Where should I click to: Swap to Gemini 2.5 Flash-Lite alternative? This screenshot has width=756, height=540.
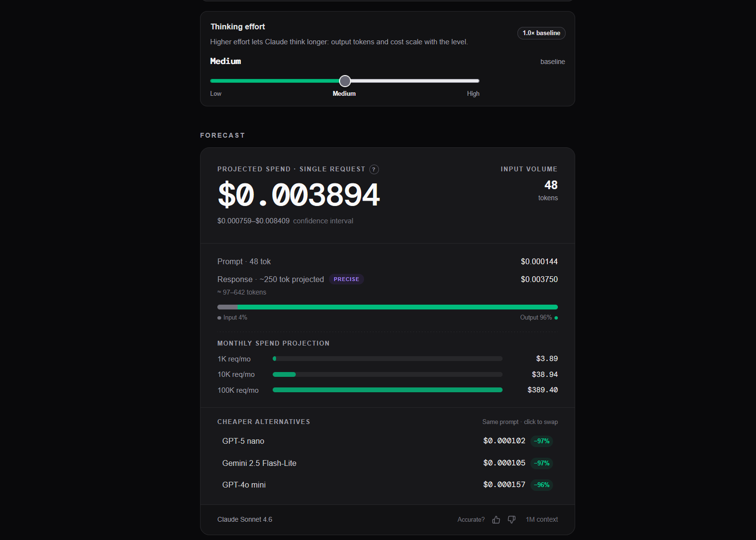pyautogui.click(x=388, y=463)
